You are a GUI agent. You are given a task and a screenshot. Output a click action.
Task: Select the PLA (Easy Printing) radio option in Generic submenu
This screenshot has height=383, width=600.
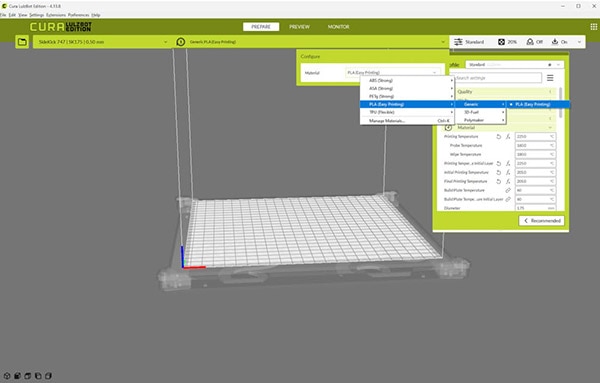538,104
